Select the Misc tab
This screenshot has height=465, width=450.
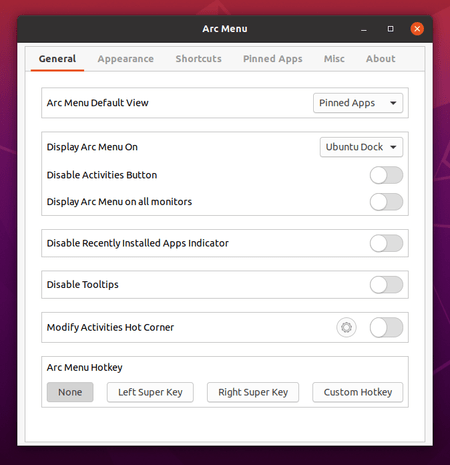click(334, 59)
